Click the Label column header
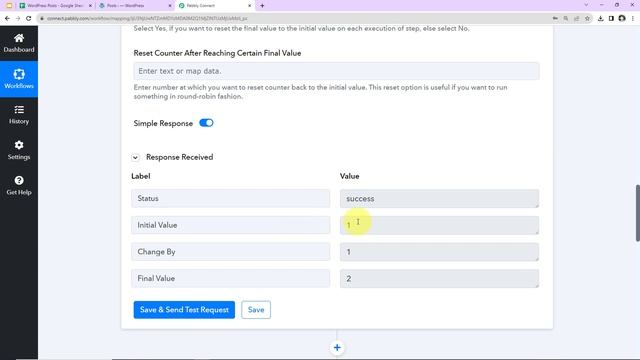This screenshot has height=360, width=640. pyautogui.click(x=141, y=176)
